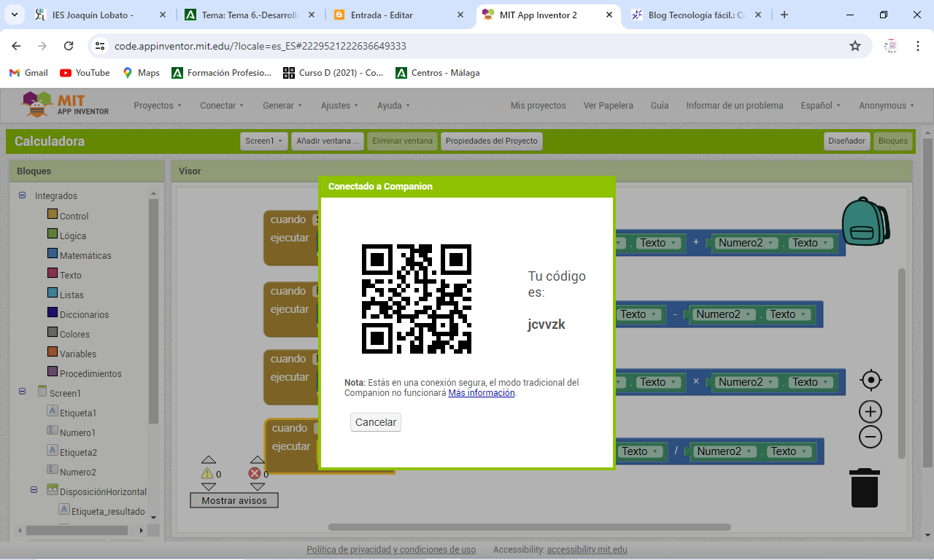The width and height of the screenshot is (934, 560).
Task: Select Numero1 component in tree
Action: [77, 432]
